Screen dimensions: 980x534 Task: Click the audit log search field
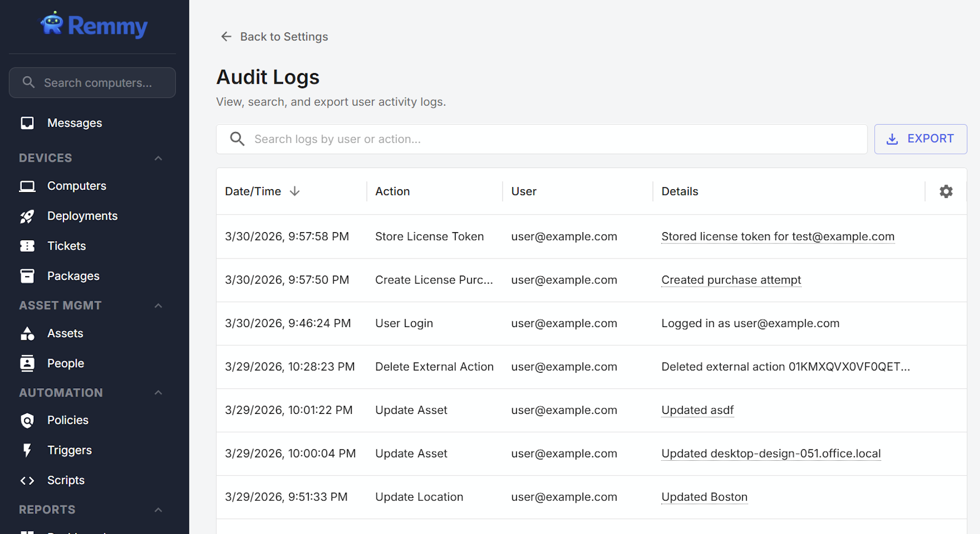(x=541, y=139)
